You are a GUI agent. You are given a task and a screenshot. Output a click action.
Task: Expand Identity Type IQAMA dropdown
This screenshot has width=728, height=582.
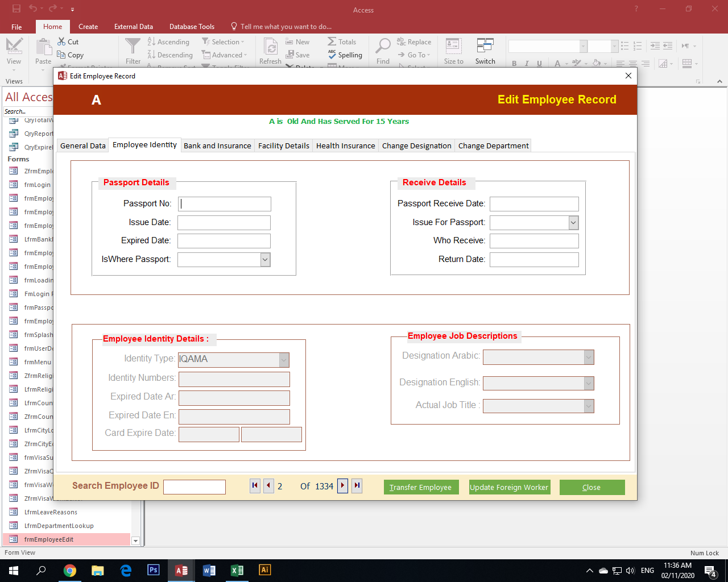[x=284, y=360]
